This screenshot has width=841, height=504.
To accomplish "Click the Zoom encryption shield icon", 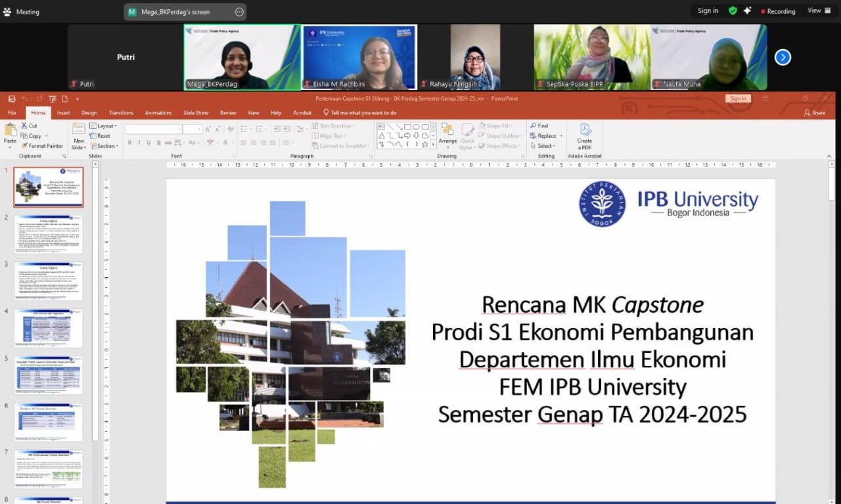I will coord(733,11).
